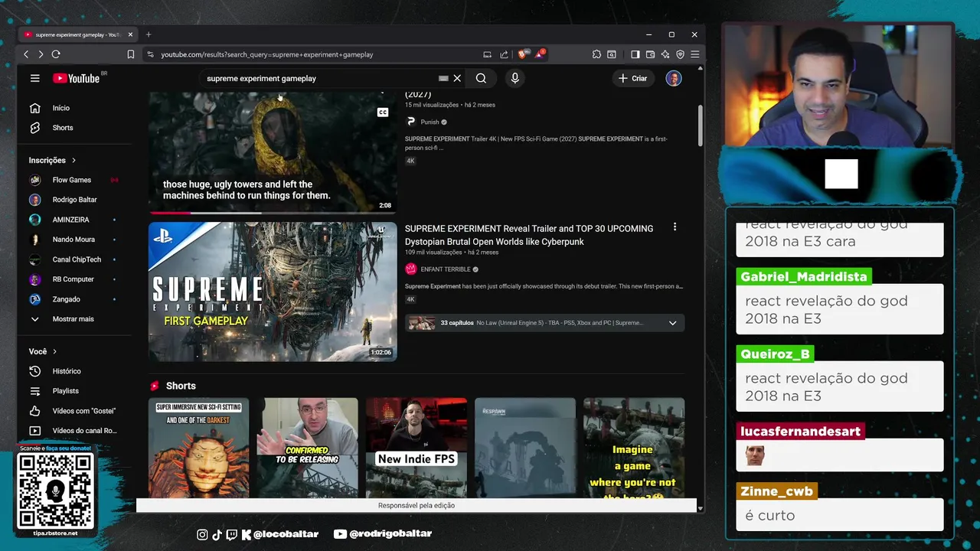Image resolution: width=980 pixels, height=551 pixels.
Task: Click Mostrar mais to show more subscriptions
Action: (73, 319)
